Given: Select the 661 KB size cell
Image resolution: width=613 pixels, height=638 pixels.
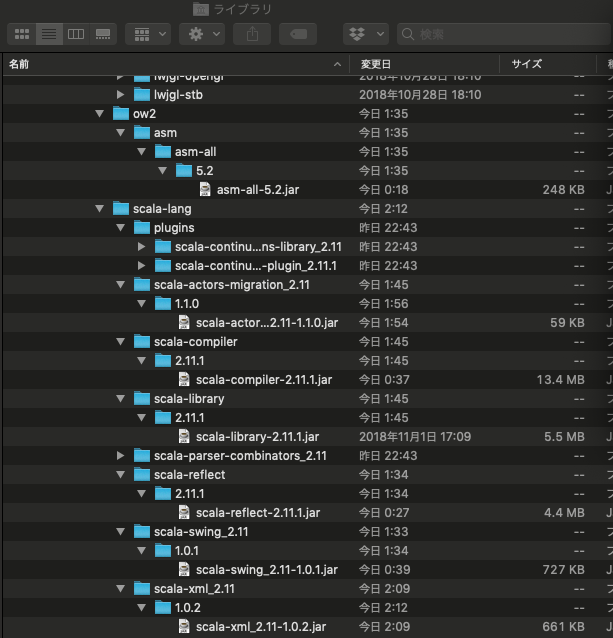Looking at the screenshot, I should (563, 627).
